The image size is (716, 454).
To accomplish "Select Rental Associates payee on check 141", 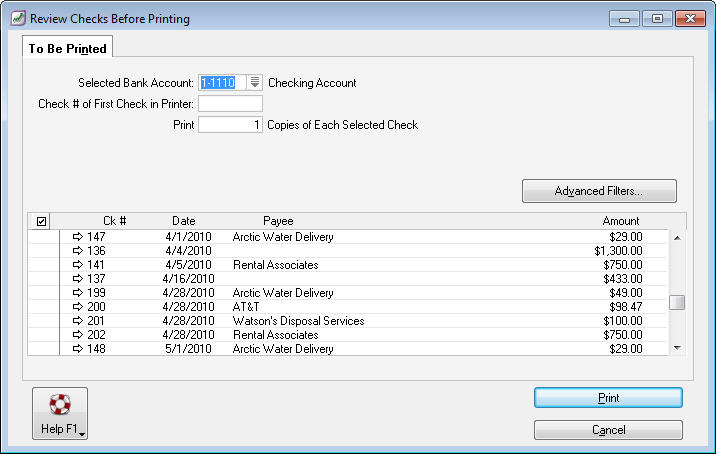I will [x=275, y=265].
